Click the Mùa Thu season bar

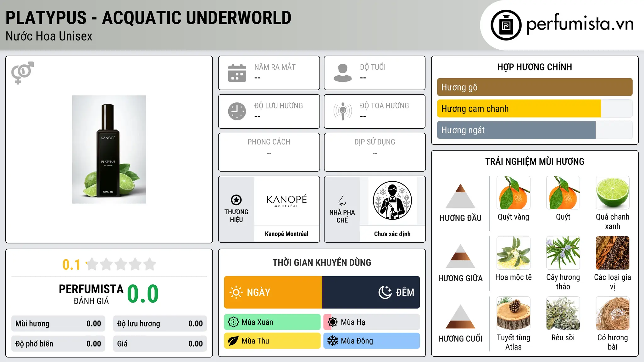272,341
